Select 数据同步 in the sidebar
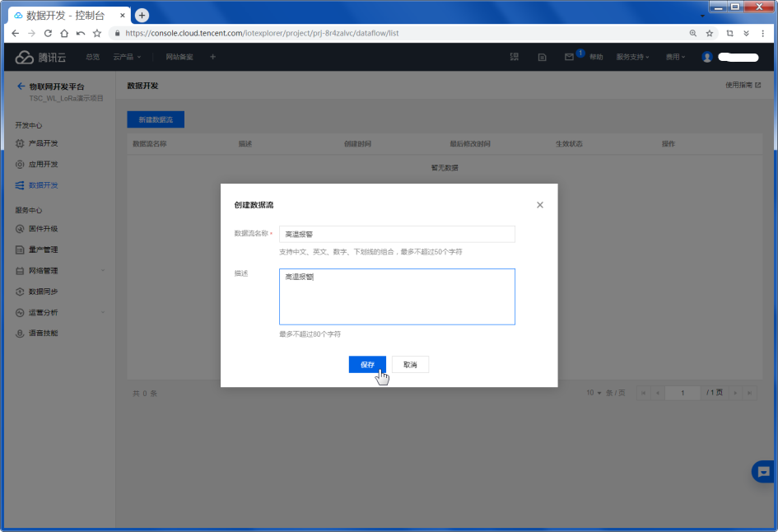This screenshot has width=778, height=532. tap(43, 292)
